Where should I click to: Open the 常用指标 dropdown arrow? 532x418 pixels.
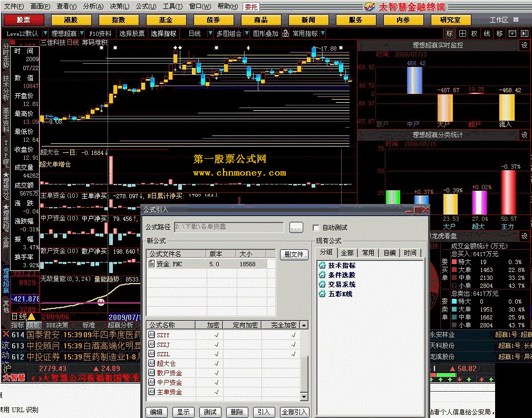pyautogui.click(x=323, y=33)
